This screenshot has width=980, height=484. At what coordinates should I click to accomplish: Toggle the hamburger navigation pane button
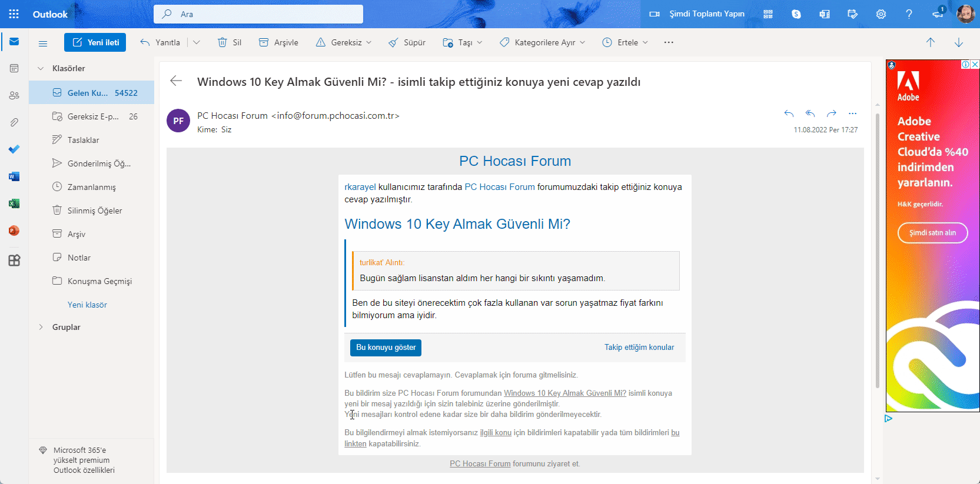[x=43, y=43]
